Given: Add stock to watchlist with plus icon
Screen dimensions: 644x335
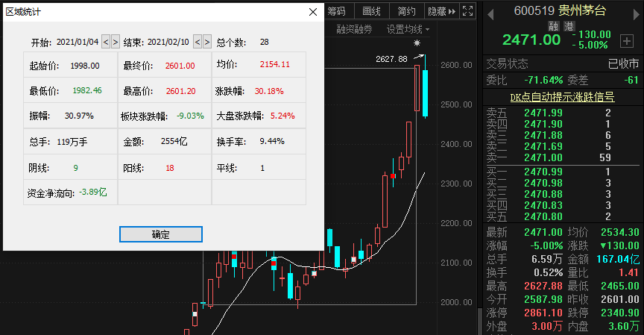Looking at the screenshot, I should pos(626,40).
